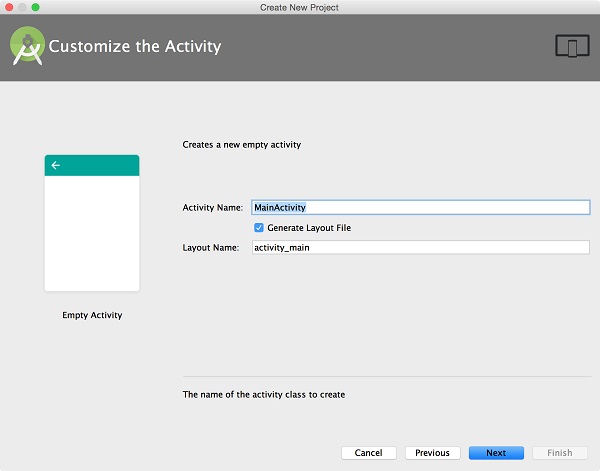
Task: Click the Layout Name label
Action: (210, 248)
